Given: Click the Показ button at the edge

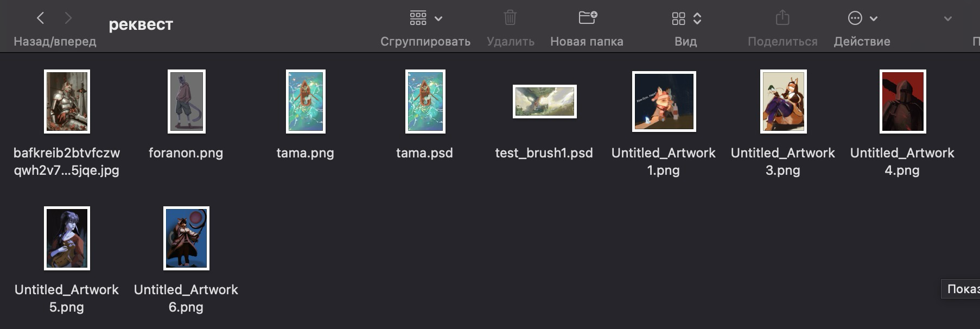Looking at the screenshot, I should tap(961, 289).
